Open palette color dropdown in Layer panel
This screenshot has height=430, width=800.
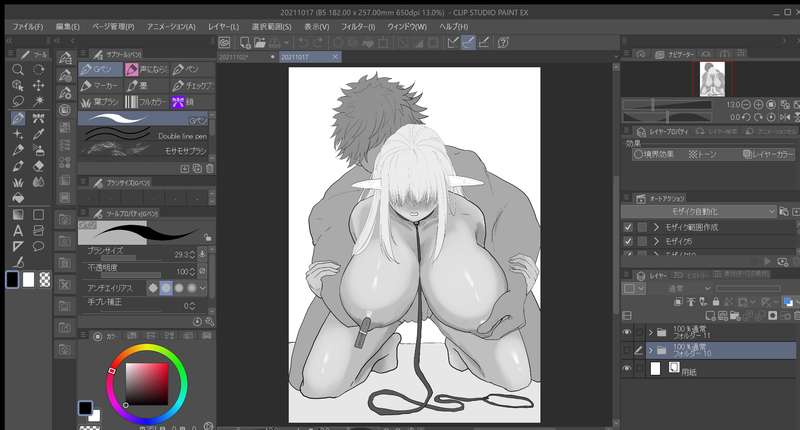click(x=634, y=289)
